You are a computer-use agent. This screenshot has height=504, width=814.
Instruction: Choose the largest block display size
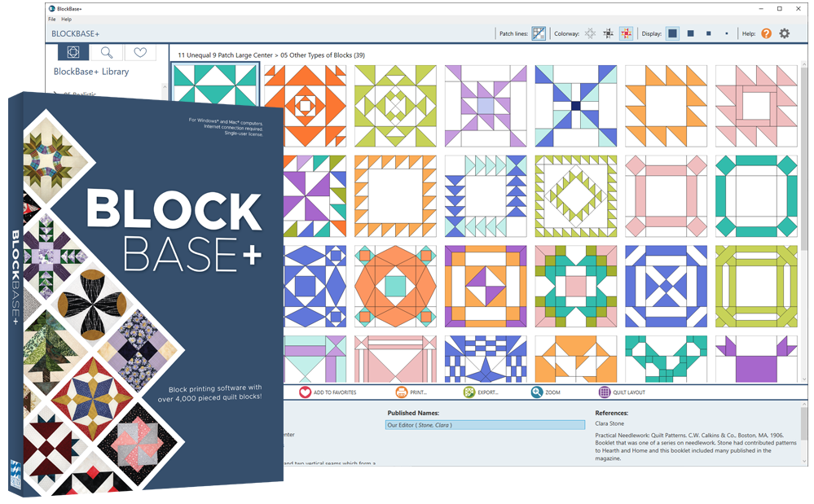point(673,33)
